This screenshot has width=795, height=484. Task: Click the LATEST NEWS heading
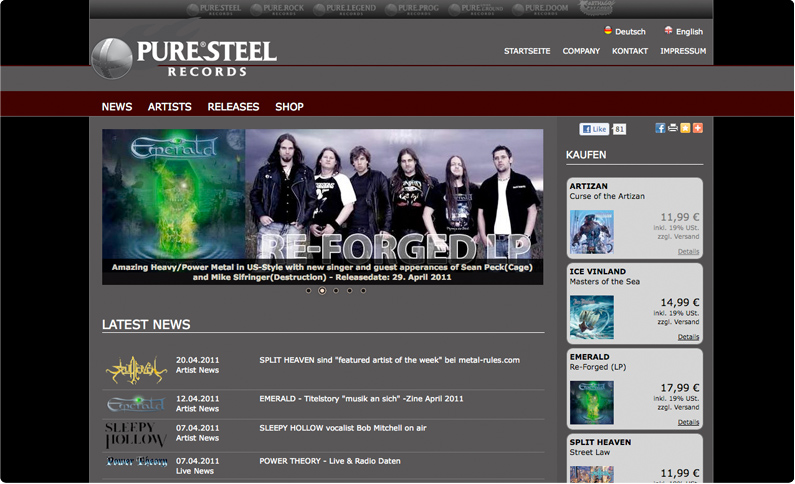click(x=146, y=325)
